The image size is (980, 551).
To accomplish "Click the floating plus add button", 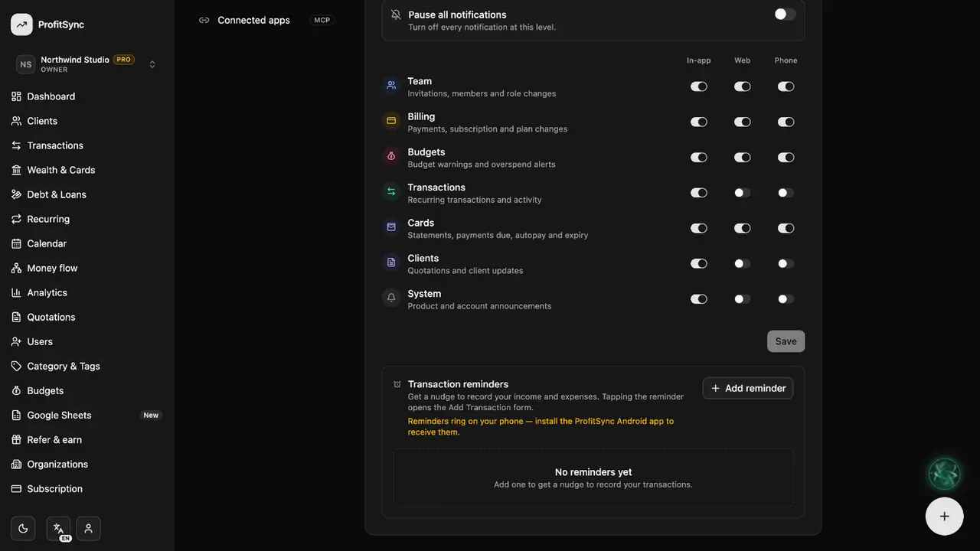I will click(x=944, y=516).
